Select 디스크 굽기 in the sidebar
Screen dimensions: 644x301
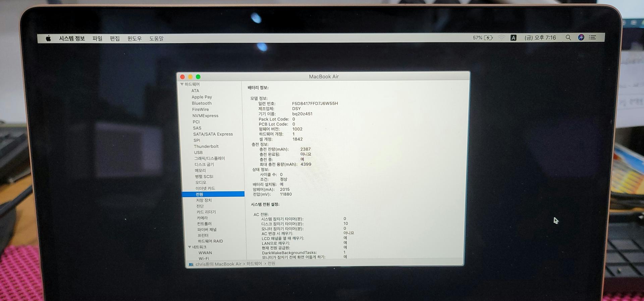click(204, 164)
